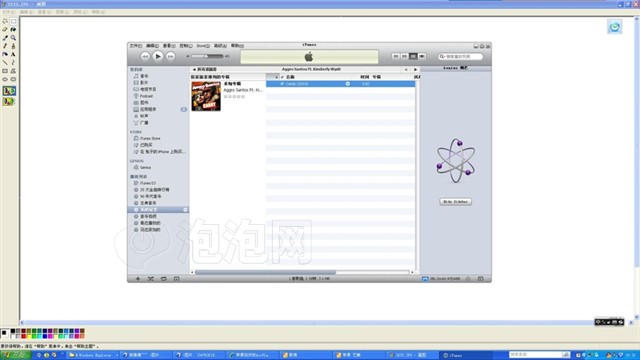Viewport: 640px width, 360px height.
Task: Select the Ellipse tool in Paint
Action: [5, 79]
